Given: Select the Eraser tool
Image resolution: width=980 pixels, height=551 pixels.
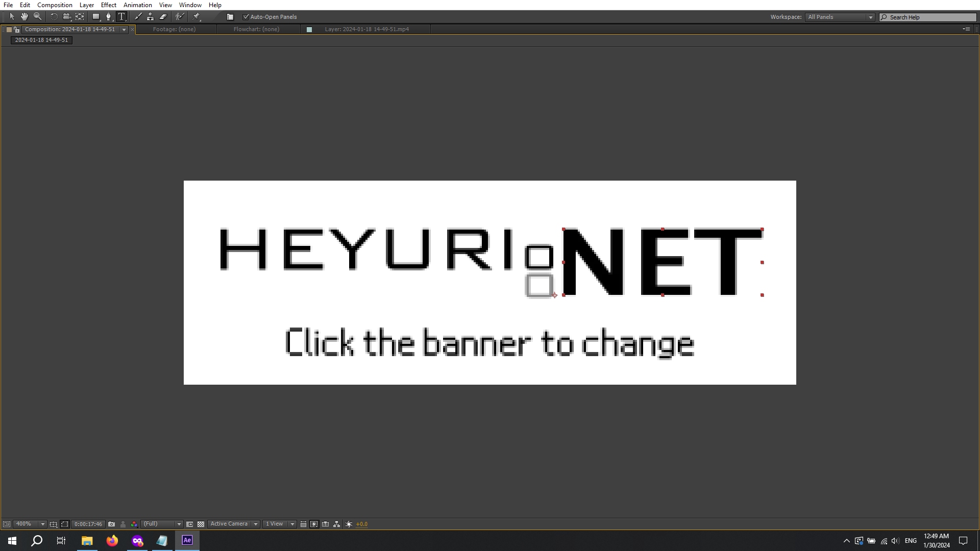Looking at the screenshot, I should (x=163, y=17).
